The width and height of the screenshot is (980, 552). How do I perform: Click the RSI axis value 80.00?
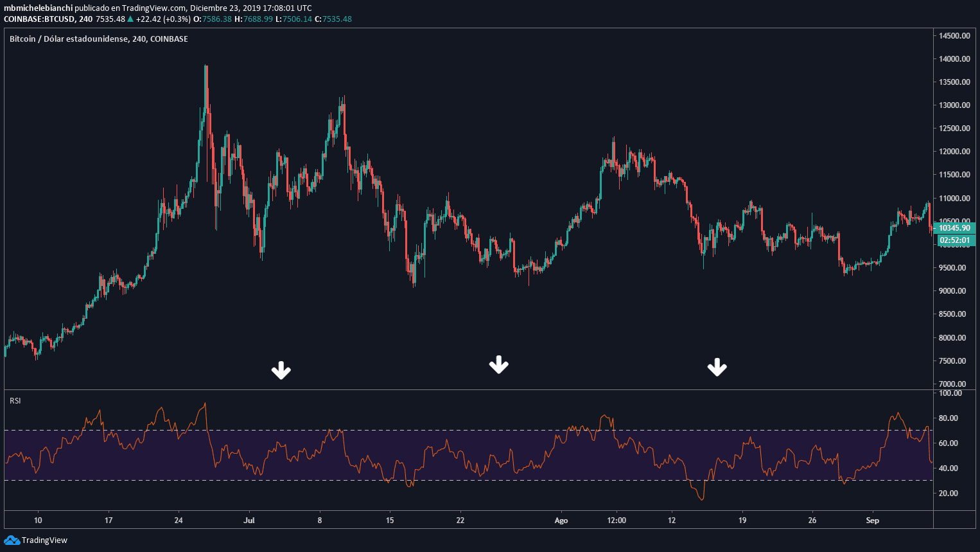(x=949, y=418)
